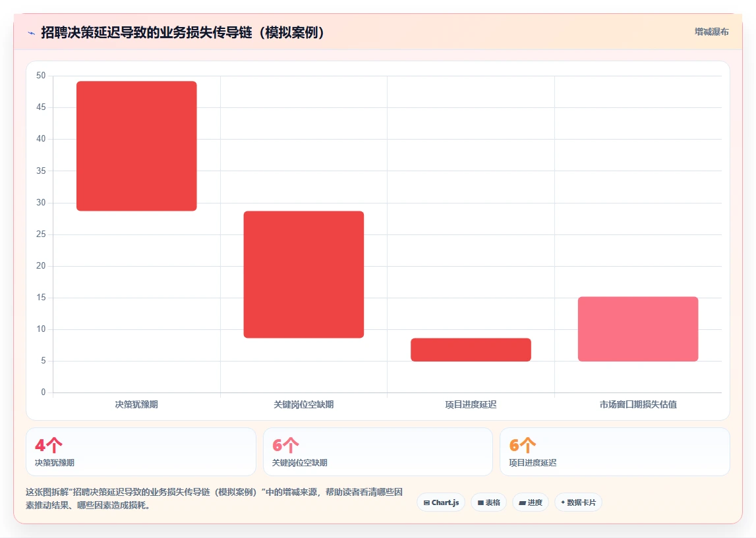The image size is (756, 538).
Task: Select the 项目进度延迟 small red bar
Action: (x=471, y=350)
